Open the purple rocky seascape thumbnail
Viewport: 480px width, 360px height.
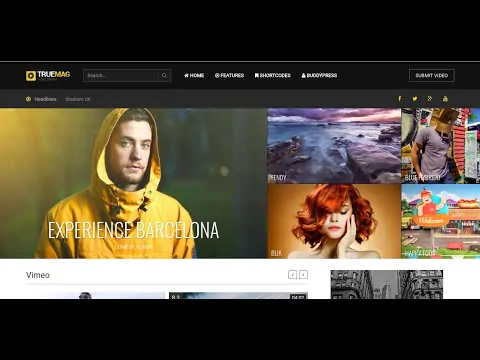(334, 146)
